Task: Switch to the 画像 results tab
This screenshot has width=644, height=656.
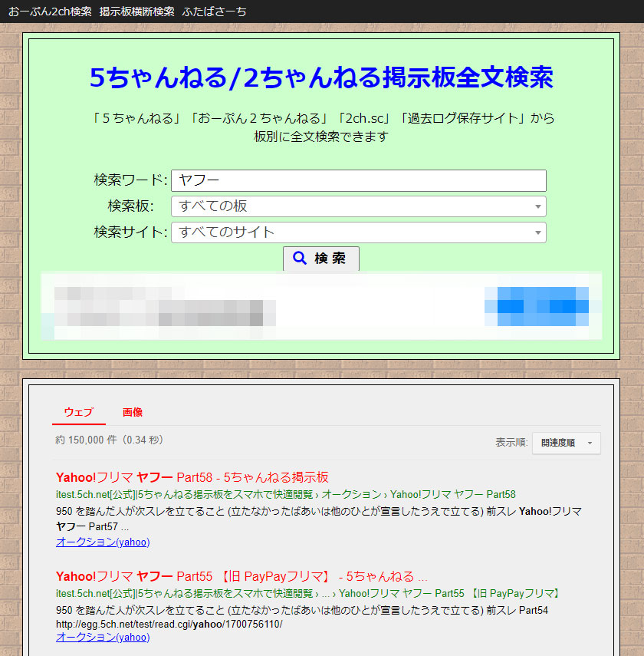Action: [x=133, y=412]
